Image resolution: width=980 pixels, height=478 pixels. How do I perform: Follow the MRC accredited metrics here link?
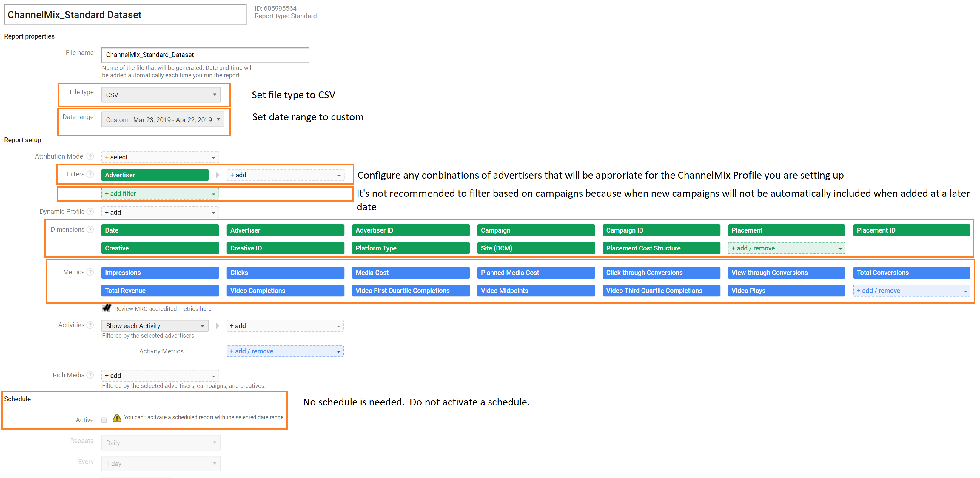click(205, 309)
